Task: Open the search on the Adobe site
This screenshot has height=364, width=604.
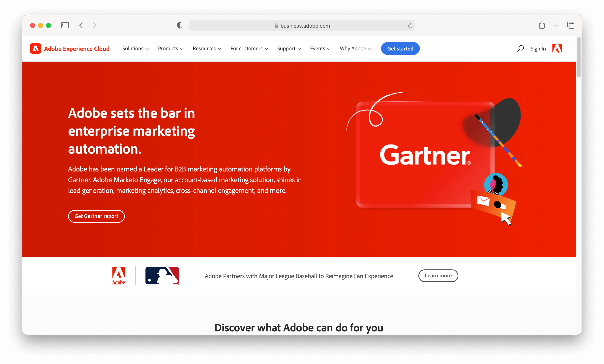Action: click(x=520, y=48)
